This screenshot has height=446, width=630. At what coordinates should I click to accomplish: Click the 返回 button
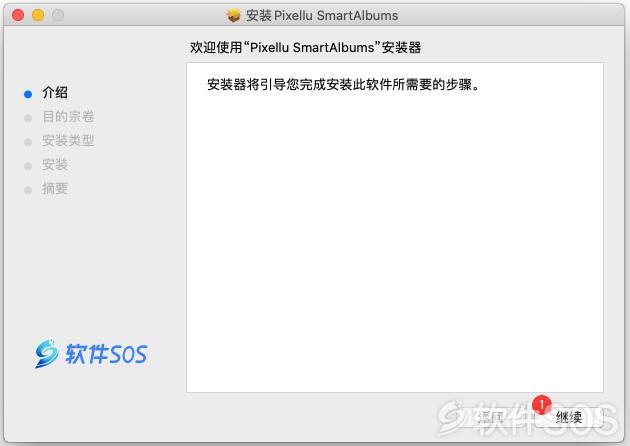coord(491,417)
